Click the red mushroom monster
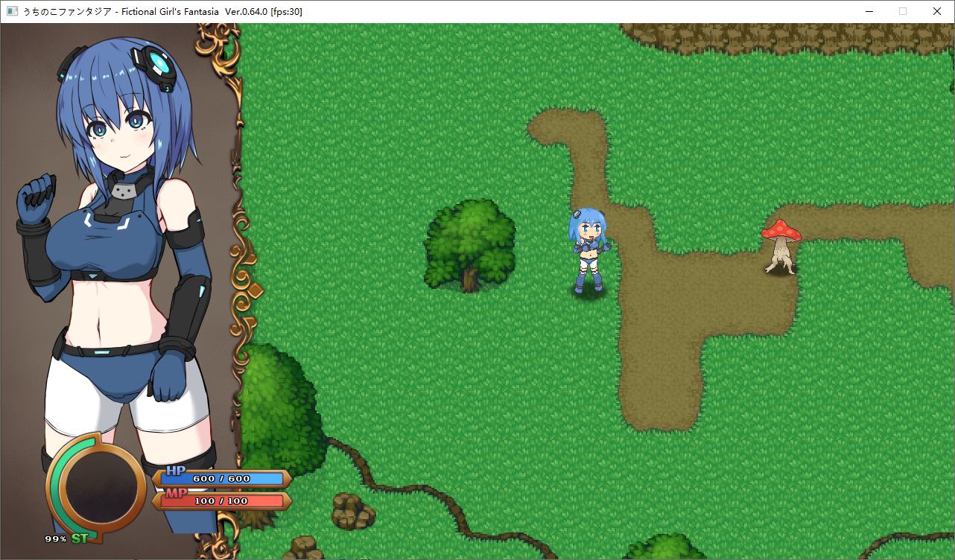 tap(781, 246)
